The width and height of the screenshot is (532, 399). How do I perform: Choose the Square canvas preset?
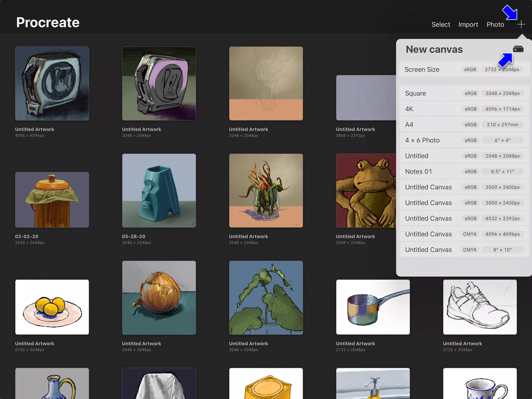[464, 93]
